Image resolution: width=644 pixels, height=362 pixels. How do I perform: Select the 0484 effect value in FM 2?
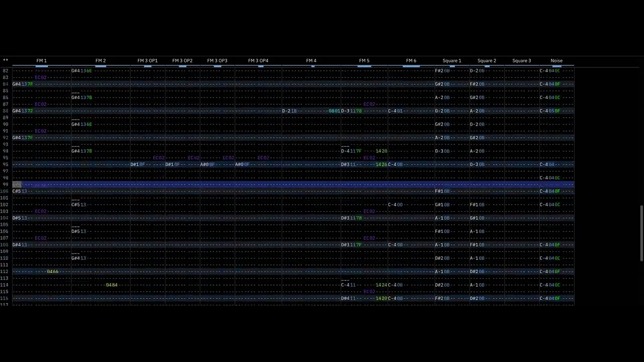112,285
